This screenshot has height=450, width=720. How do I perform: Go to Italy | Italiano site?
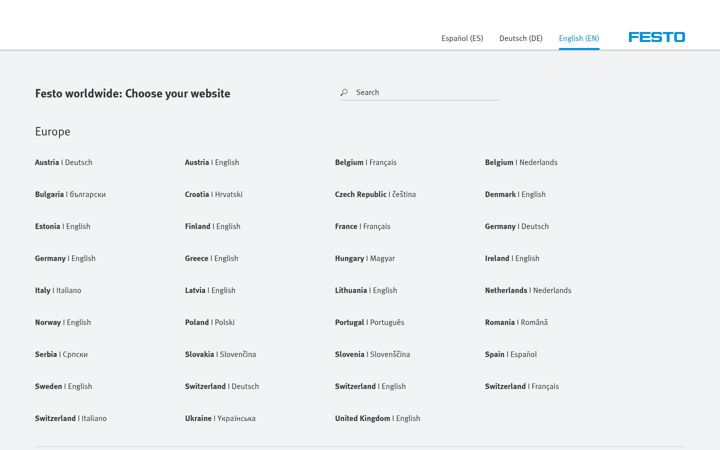pos(58,290)
